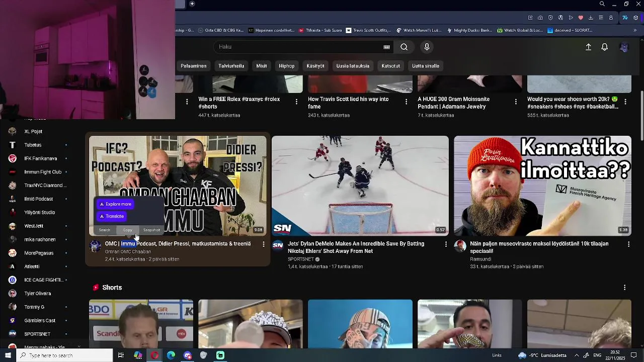This screenshot has height=362, width=644.
Task: Select the Pelaaminen filter chip
Action: (194, 66)
